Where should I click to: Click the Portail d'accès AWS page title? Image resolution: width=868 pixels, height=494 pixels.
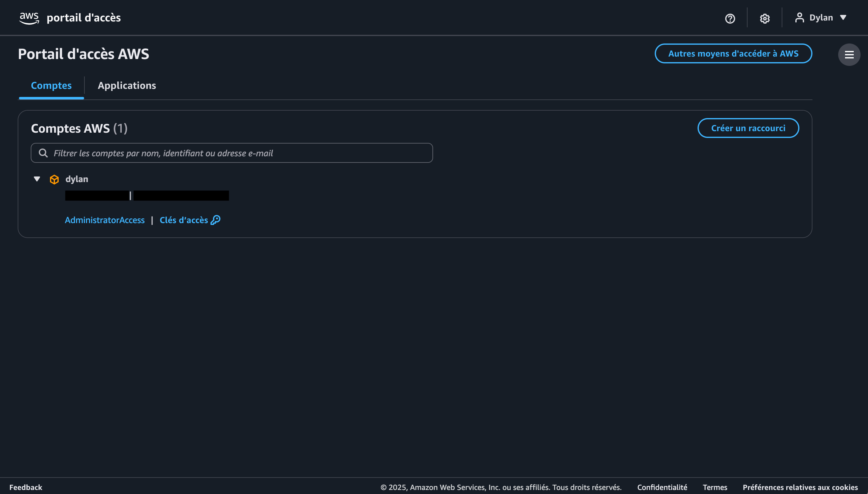84,54
